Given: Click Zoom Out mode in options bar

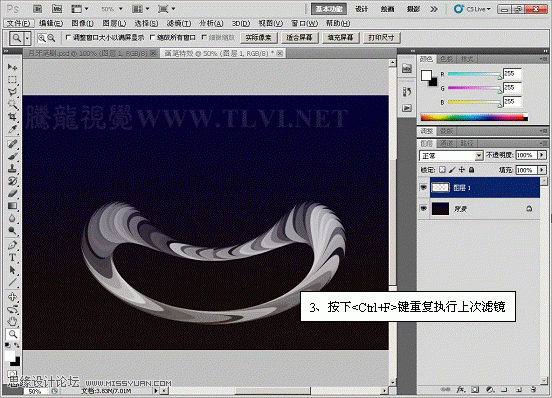Looking at the screenshot, I should tap(51, 38).
